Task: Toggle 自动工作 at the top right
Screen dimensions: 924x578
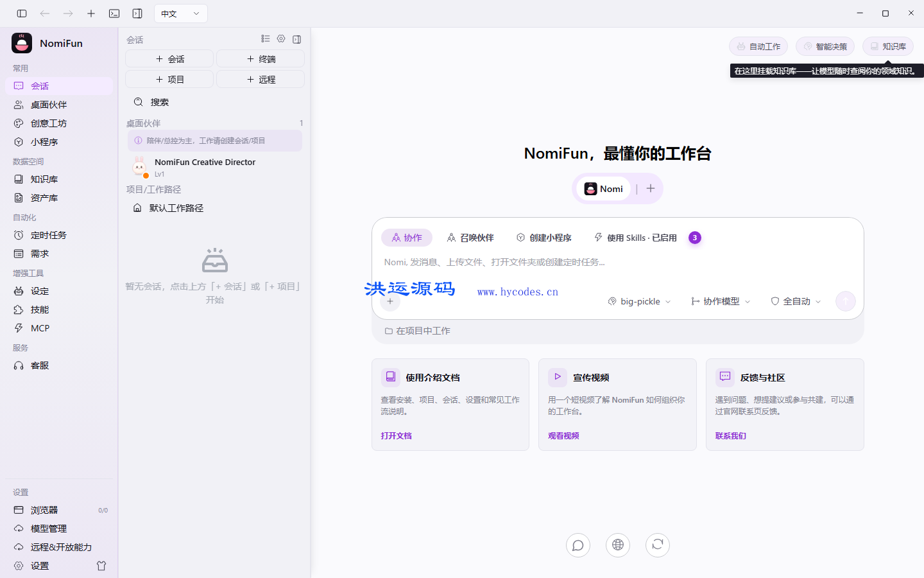Action: [758, 46]
